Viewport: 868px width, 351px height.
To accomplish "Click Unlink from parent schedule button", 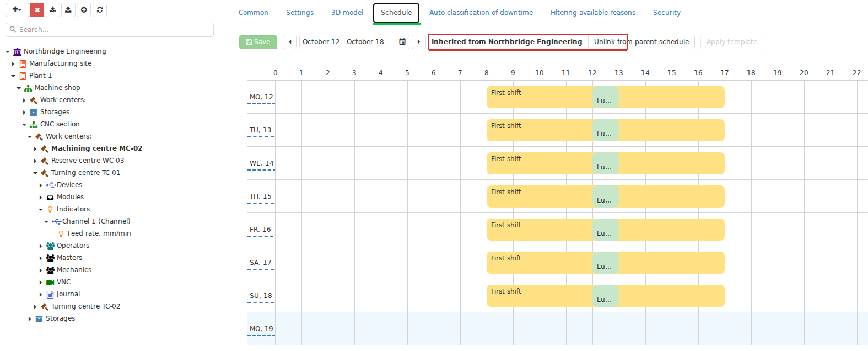I will 641,42.
